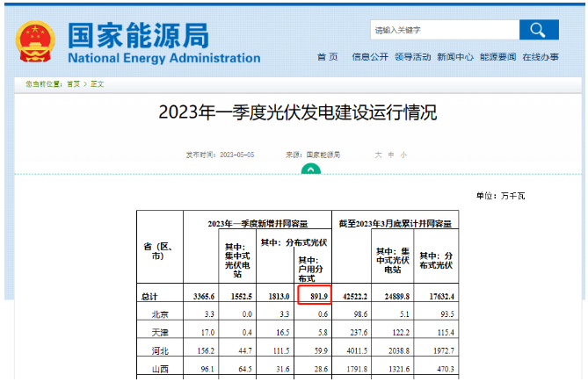Open the 在线办事 navigation item
This screenshot has width=588, height=382.
point(540,57)
